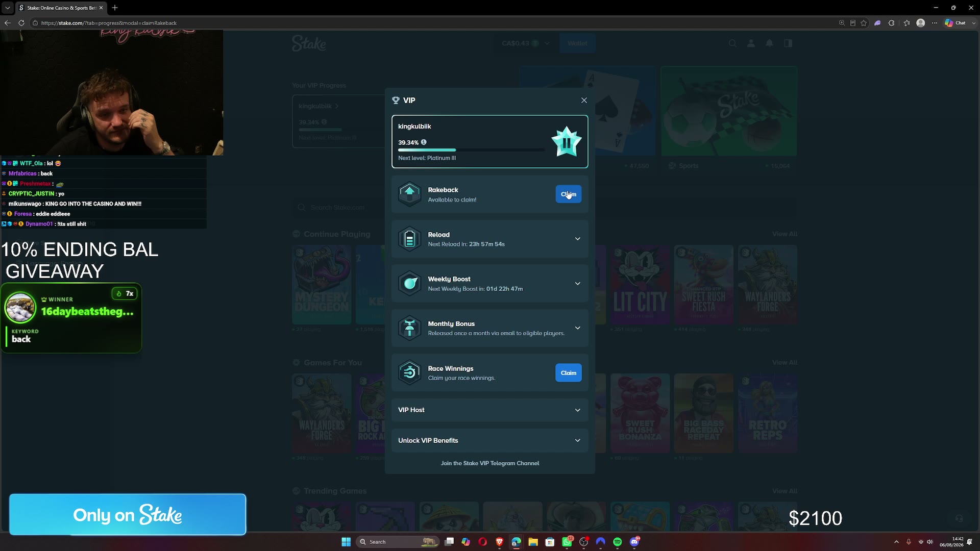The image size is (980, 551).
Task: Open the browser settings and more menu
Action: point(935,23)
